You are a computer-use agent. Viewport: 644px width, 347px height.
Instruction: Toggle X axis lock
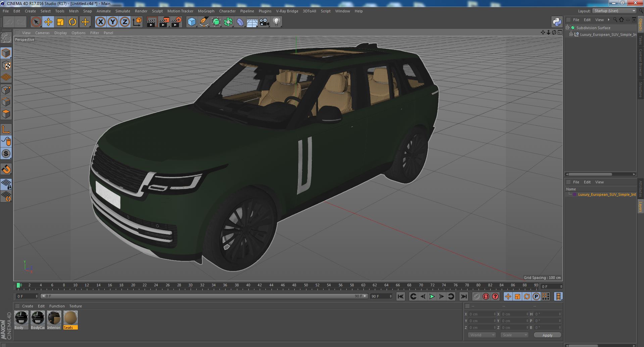pos(100,22)
